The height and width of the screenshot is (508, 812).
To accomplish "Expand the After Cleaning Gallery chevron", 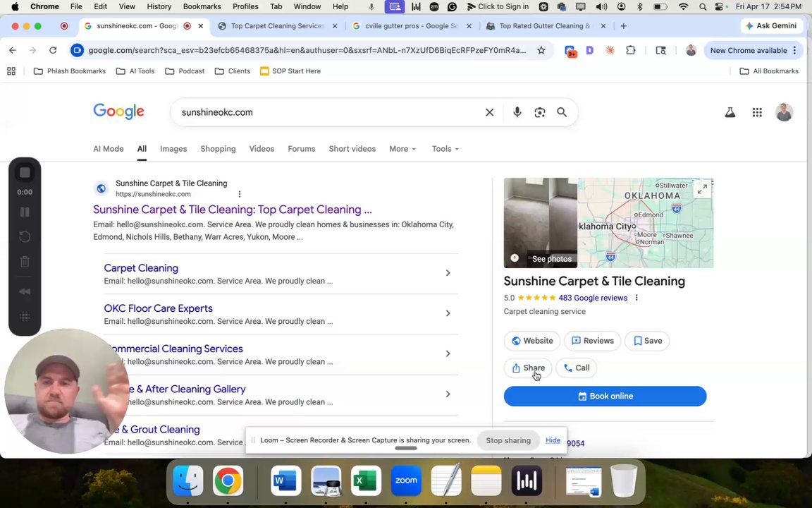I will pyautogui.click(x=448, y=394).
